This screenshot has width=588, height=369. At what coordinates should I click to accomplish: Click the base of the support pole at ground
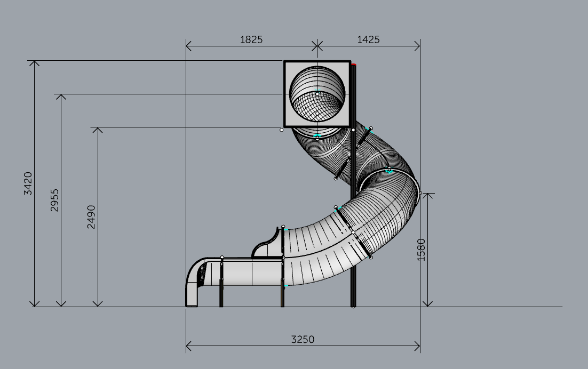pyautogui.click(x=353, y=306)
